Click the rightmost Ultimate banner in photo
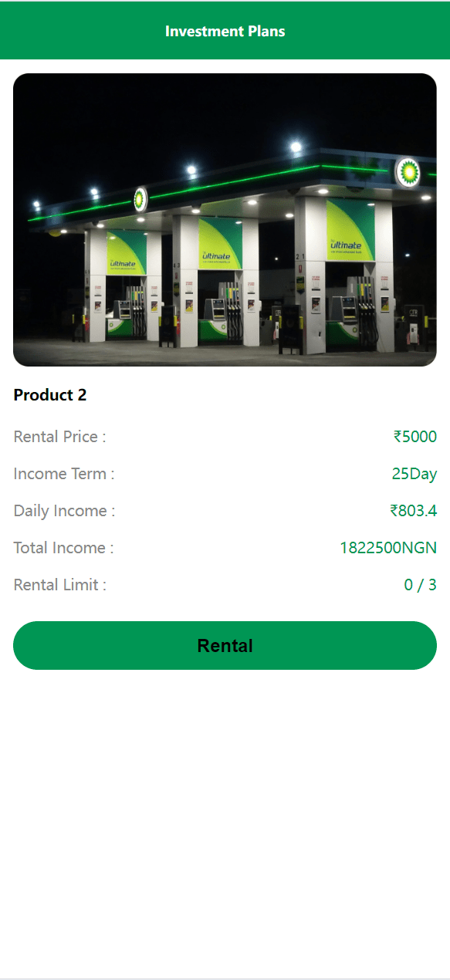 [x=350, y=230]
